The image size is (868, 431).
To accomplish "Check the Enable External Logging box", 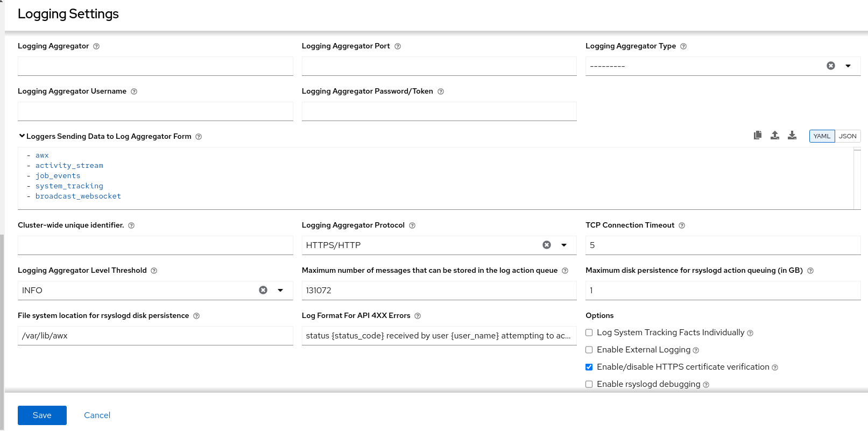I will tap(589, 350).
